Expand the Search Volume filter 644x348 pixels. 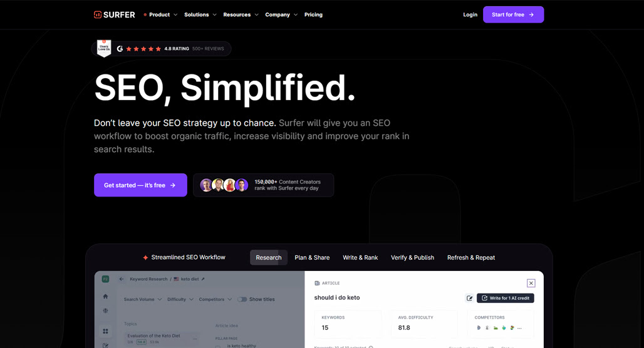143,300
